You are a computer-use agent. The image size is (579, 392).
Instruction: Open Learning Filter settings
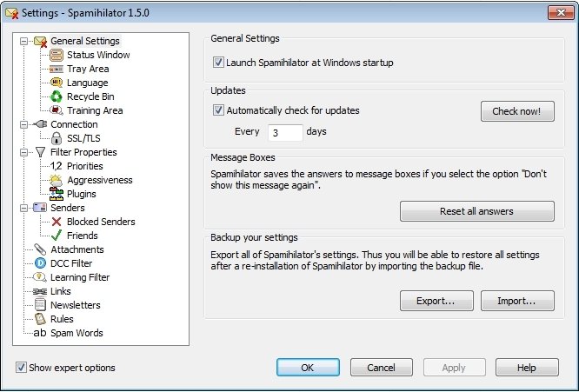tap(80, 277)
